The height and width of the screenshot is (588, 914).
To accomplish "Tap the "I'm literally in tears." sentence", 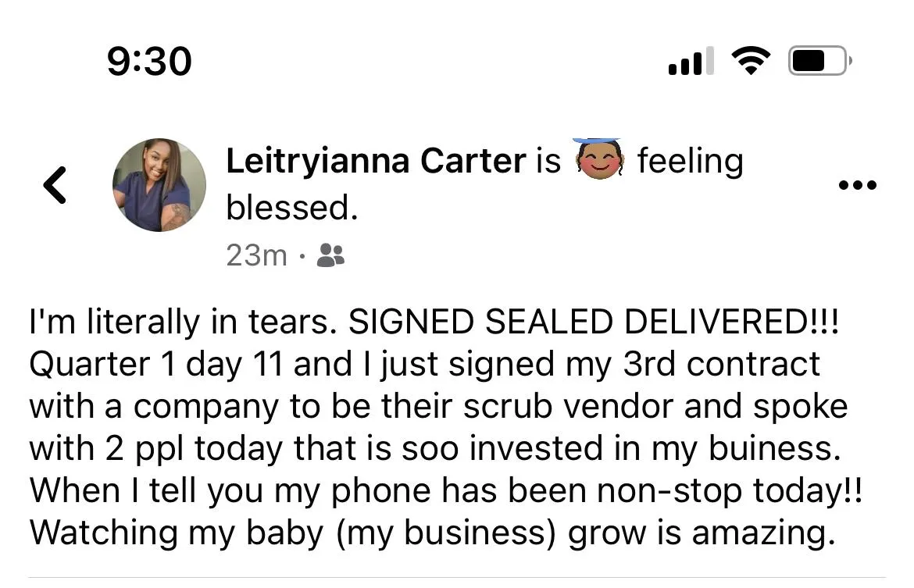I will pos(184,323).
